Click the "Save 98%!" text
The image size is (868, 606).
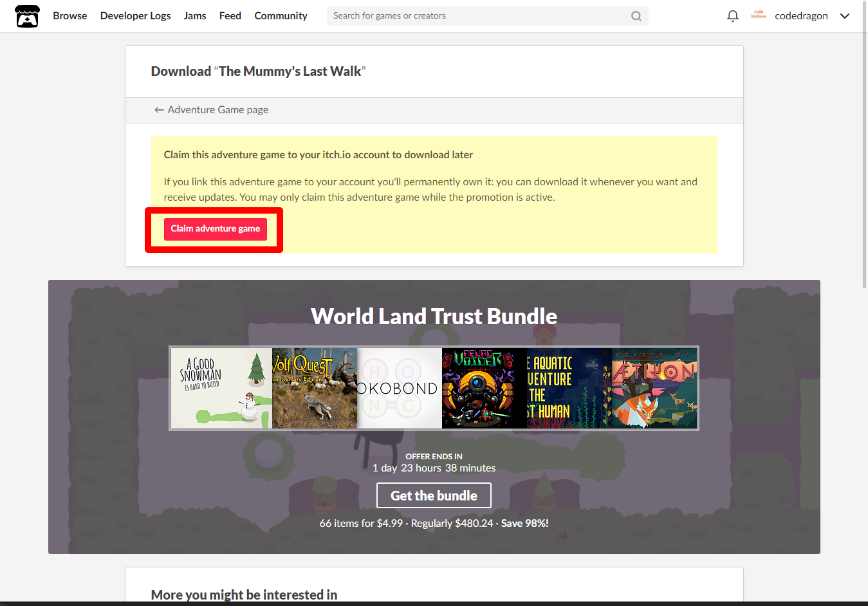(524, 523)
